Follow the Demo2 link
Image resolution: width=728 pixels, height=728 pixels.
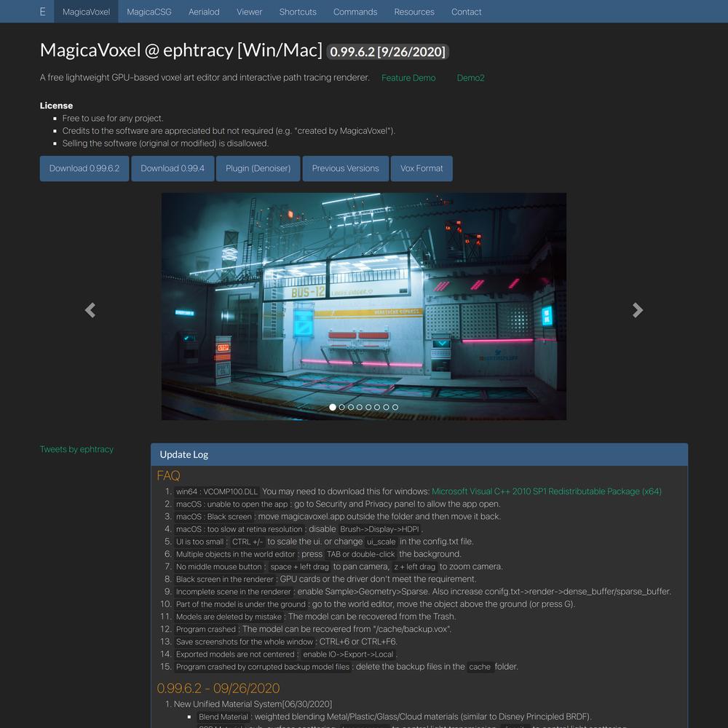(471, 78)
